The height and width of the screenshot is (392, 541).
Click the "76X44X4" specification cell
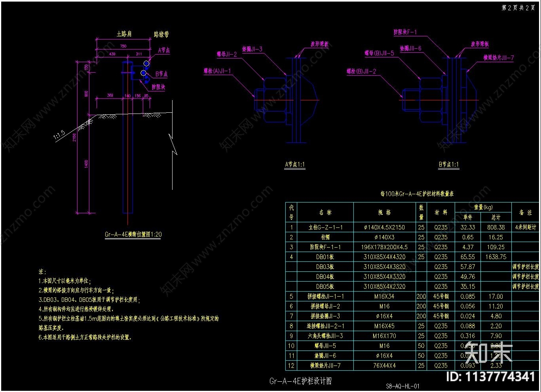coord(384,366)
